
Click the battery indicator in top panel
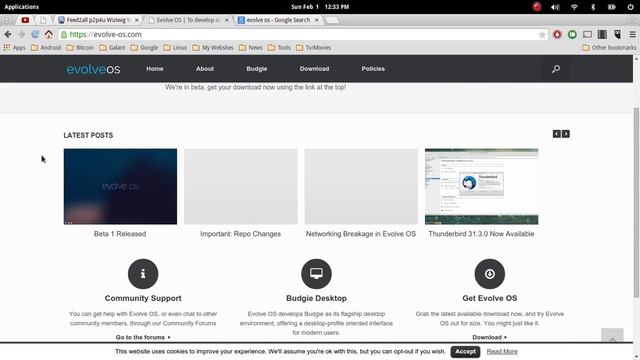[612, 7]
